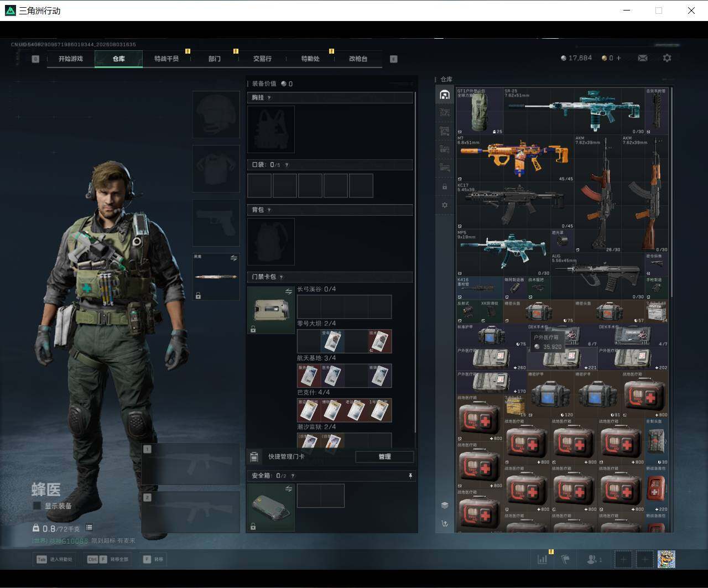708x588 pixels.
Task: Swap the keycard case container
Action: tap(288, 292)
